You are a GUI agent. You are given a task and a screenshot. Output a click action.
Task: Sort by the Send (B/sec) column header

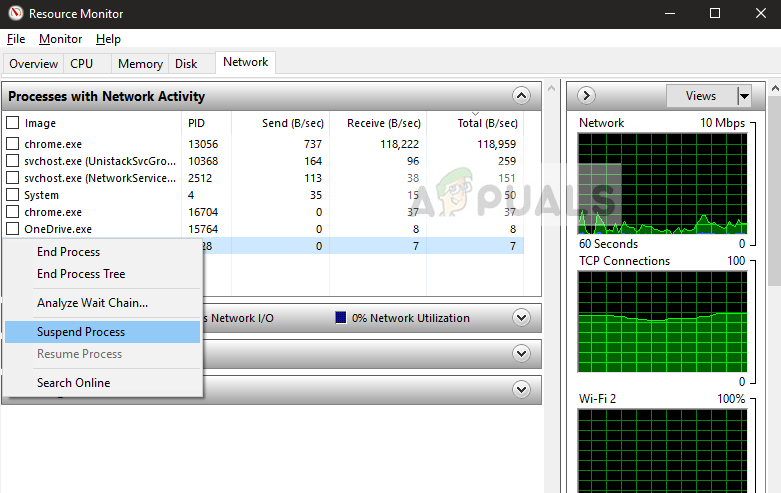click(x=280, y=123)
